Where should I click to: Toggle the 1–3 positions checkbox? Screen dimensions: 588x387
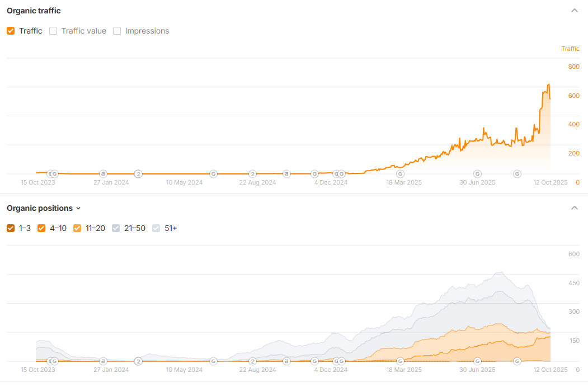11,228
